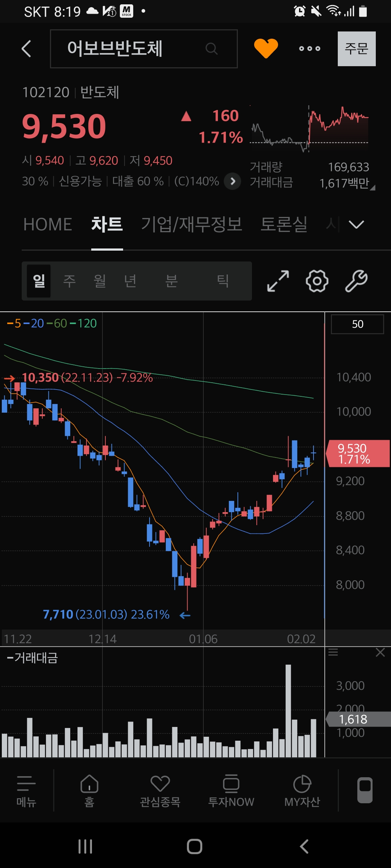
Task: Tap the 주문 order button
Action: pyautogui.click(x=357, y=49)
